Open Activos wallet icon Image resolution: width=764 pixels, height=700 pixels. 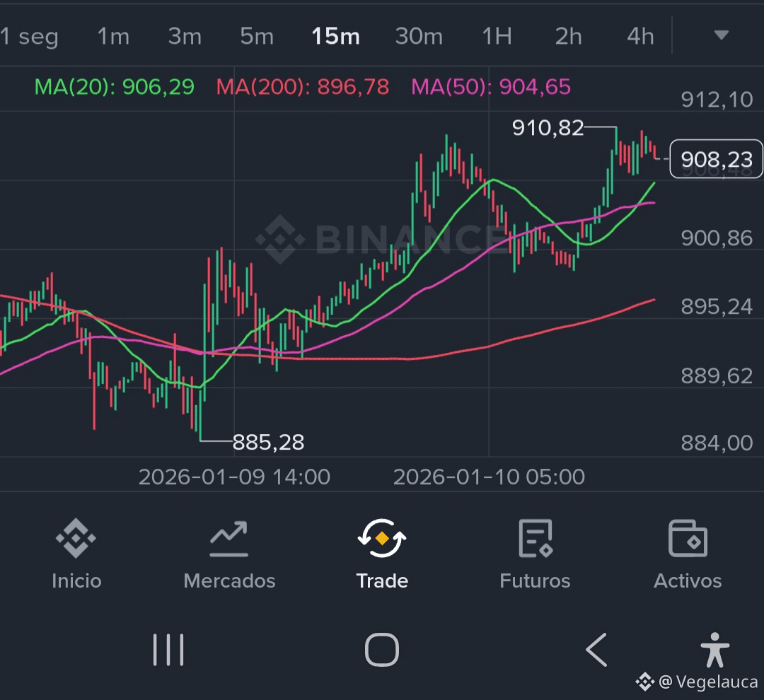pyautogui.click(x=688, y=539)
